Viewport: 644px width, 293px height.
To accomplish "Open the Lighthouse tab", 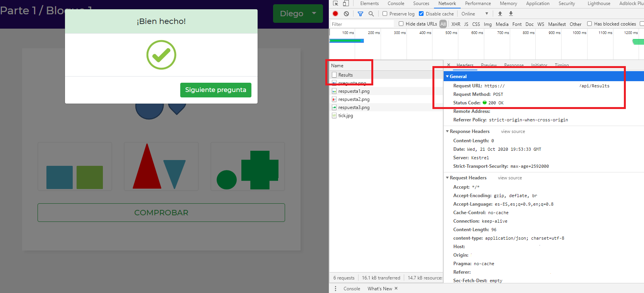I will 599,3.
